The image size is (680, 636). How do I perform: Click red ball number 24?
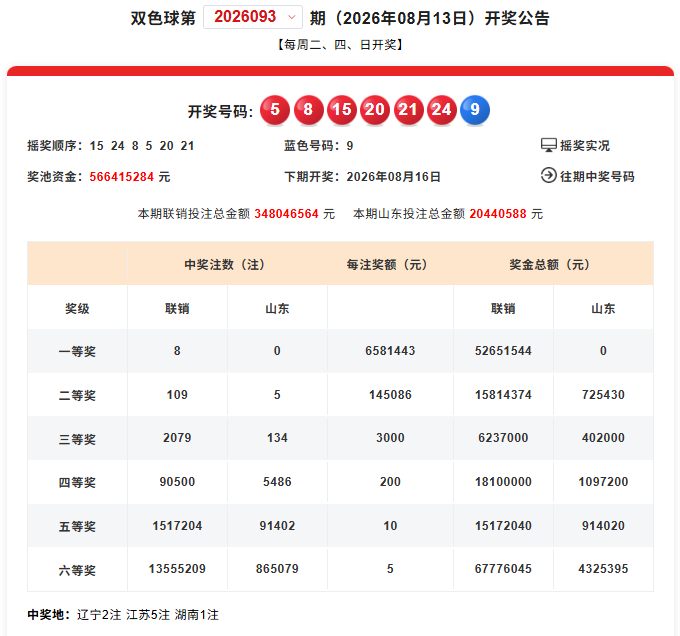(441, 110)
